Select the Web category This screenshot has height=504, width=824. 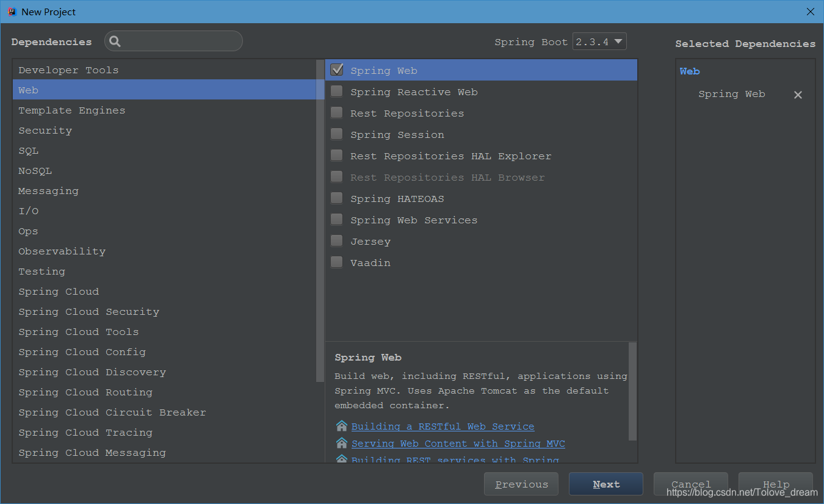(165, 90)
